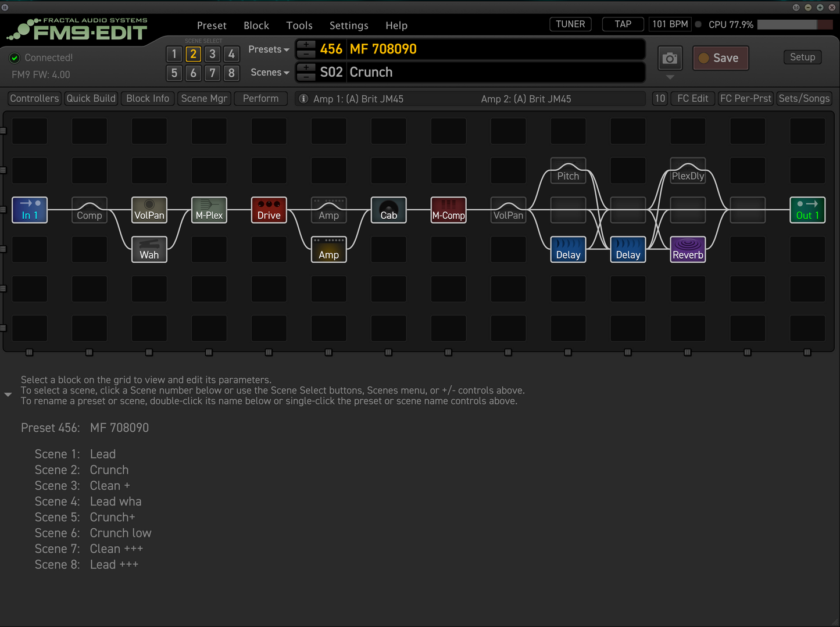Viewport: 840px width, 627px height.
Task: Select the purple Reverb block
Action: [x=688, y=249]
